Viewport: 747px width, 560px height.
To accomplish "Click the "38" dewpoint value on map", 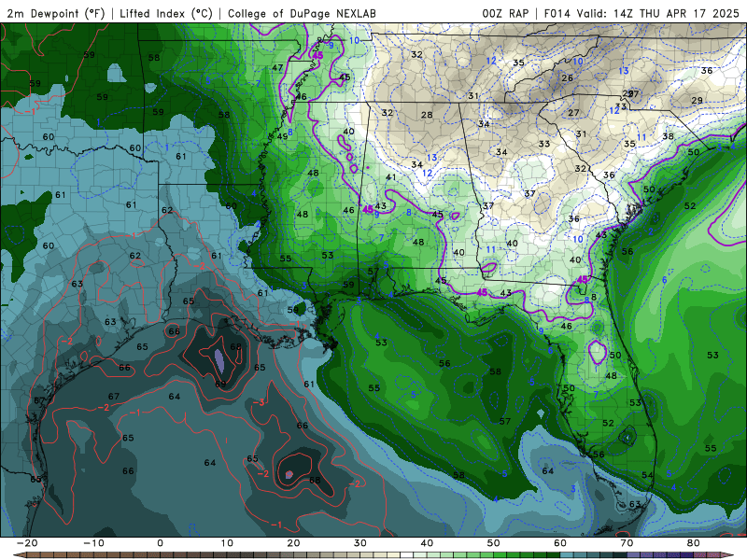I will tap(668, 136).
